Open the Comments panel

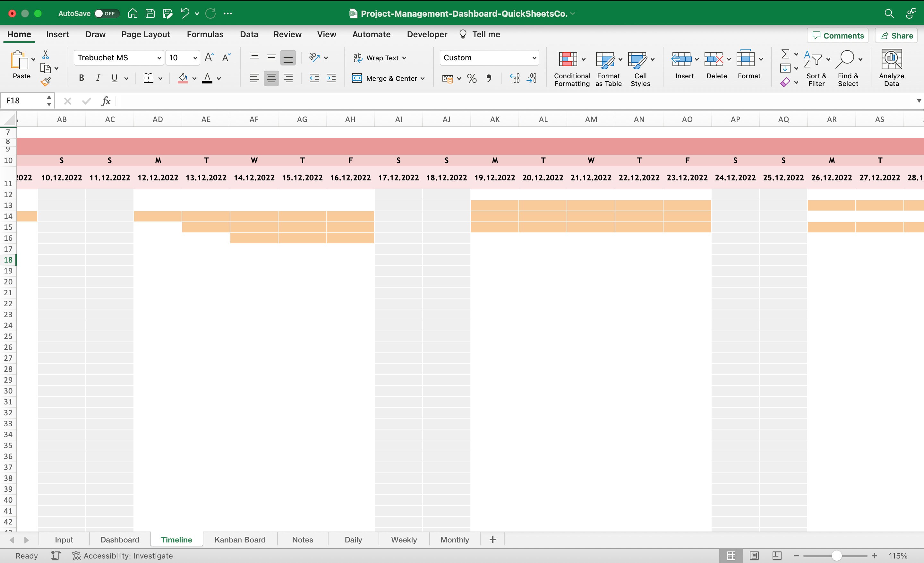837,35
